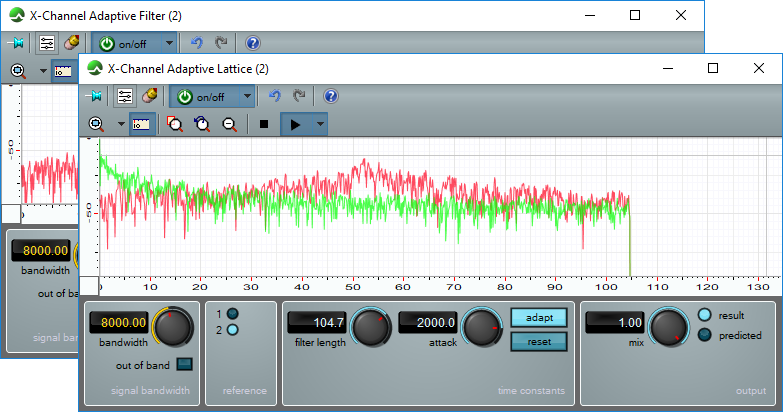
Task: Select reference channel 1
Action: pyautogui.click(x=232, y=313)
